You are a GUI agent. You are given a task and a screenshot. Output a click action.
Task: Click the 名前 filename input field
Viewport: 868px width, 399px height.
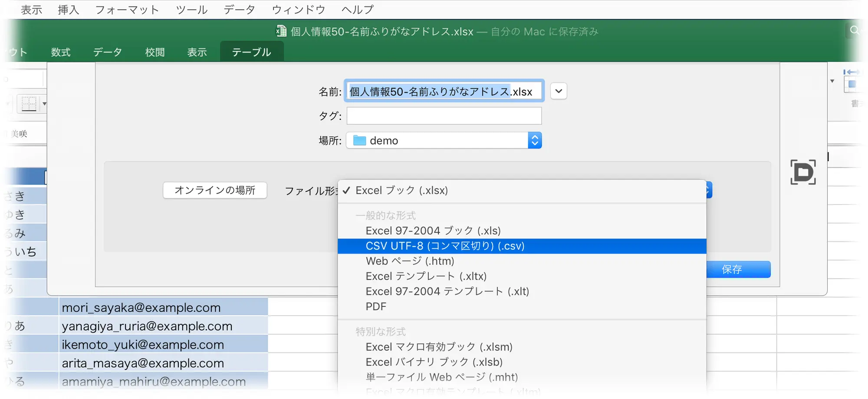point(444,91)
